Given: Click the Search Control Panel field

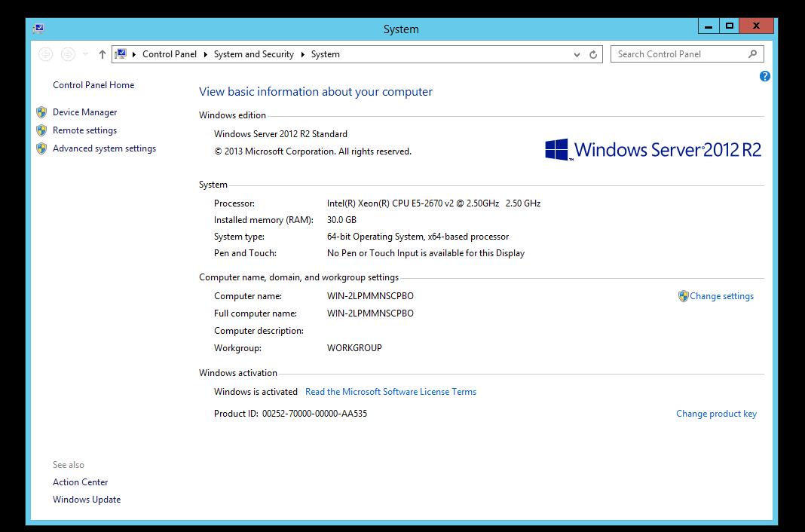Looking at the screenshot, I should click(678, 54).
